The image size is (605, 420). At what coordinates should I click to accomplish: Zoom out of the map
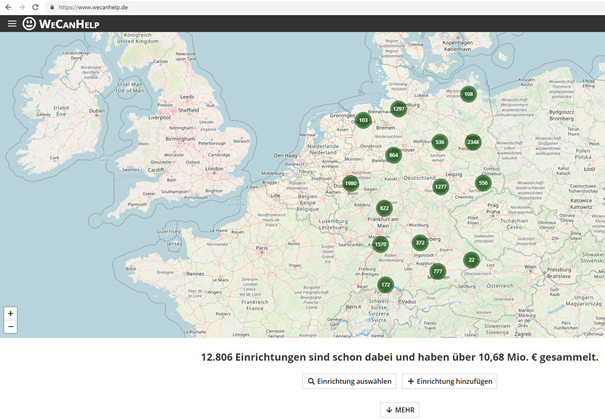click(x=11, y=327)
